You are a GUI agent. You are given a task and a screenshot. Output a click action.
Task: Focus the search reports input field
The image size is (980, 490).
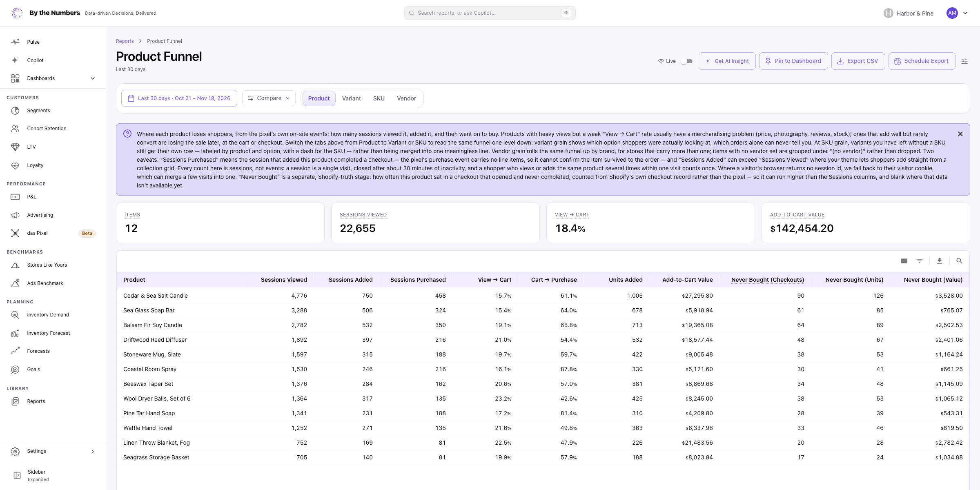pyautogui.click(x=490, y=13)
